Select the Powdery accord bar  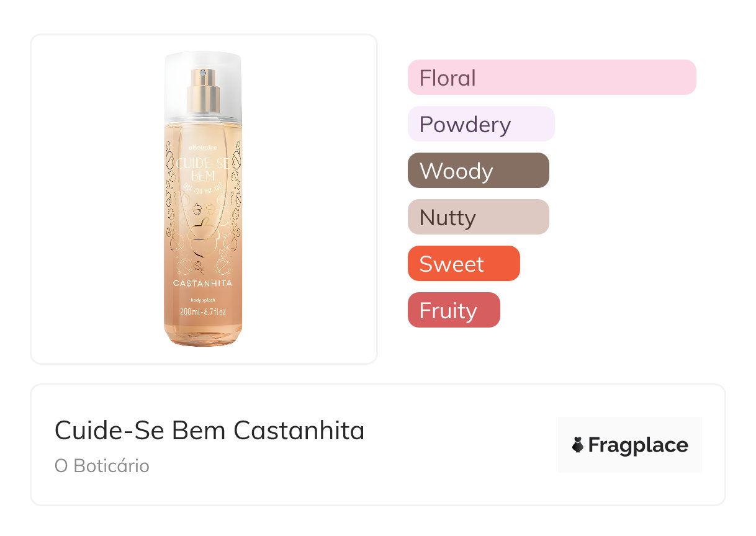(x=480, y=124)
